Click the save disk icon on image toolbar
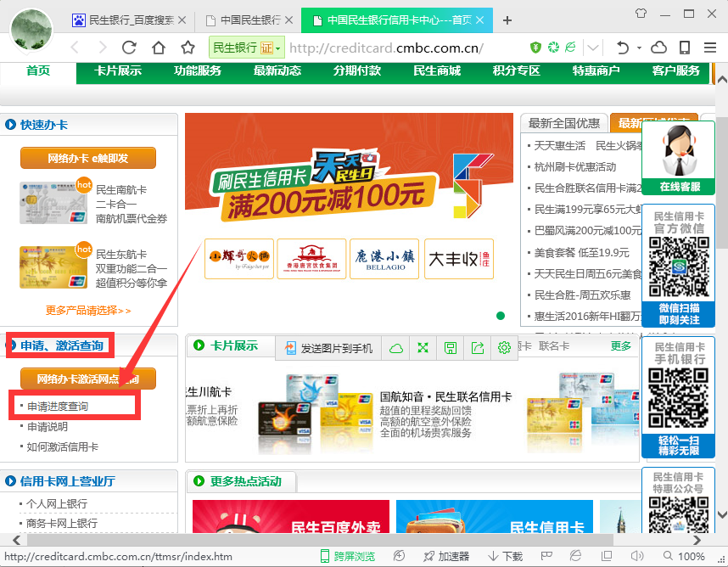 point(450,348)
